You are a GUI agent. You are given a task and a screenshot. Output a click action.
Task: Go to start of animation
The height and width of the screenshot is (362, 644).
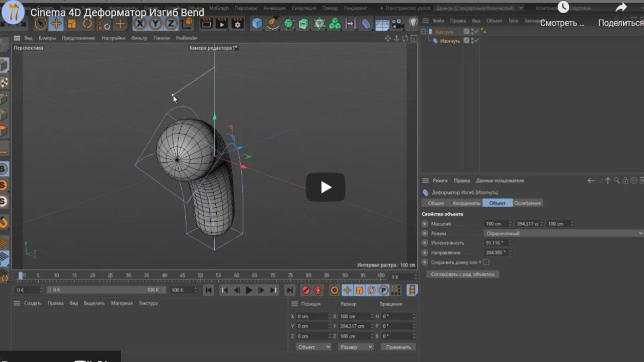(x=209, y=290)
